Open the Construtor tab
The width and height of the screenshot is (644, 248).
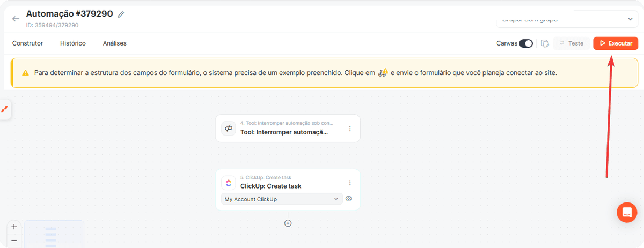pos(27,43)
